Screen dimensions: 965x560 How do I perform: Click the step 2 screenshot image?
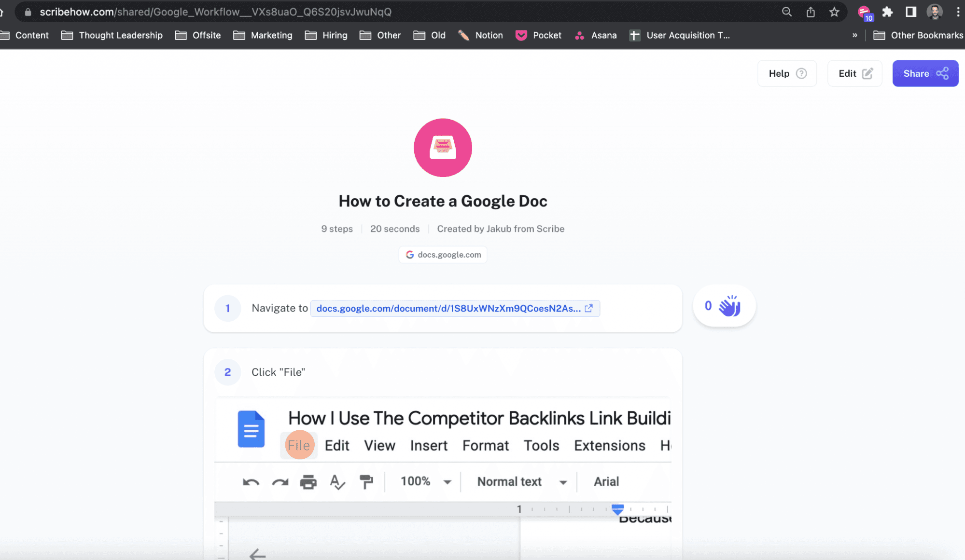pyautogui.click(x=443, y=478)
